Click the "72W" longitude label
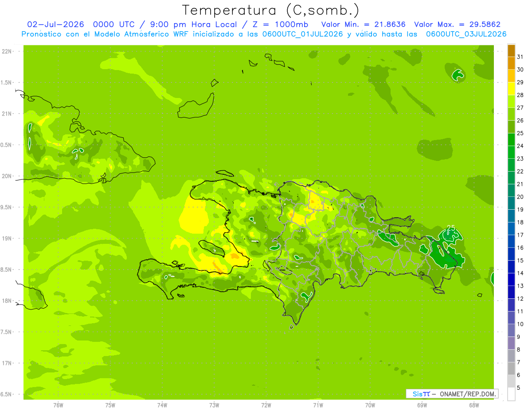532x411 pixels. pos(266,405)
